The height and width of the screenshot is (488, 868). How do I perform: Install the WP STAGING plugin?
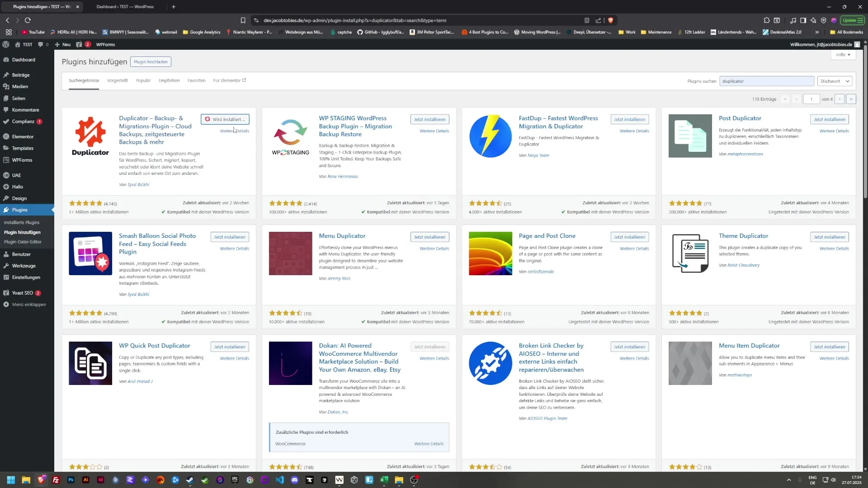pyautogui.click(x=429, y=119)
